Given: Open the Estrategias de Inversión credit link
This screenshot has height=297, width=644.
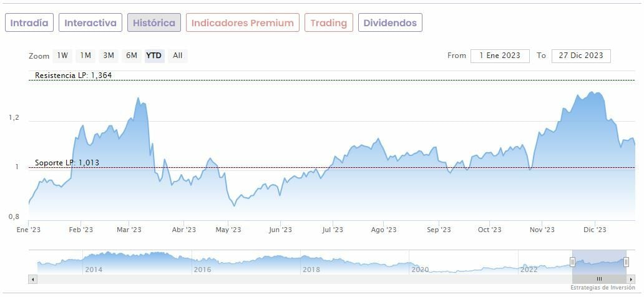Looking at the screenshot, I should pos(602,288).
